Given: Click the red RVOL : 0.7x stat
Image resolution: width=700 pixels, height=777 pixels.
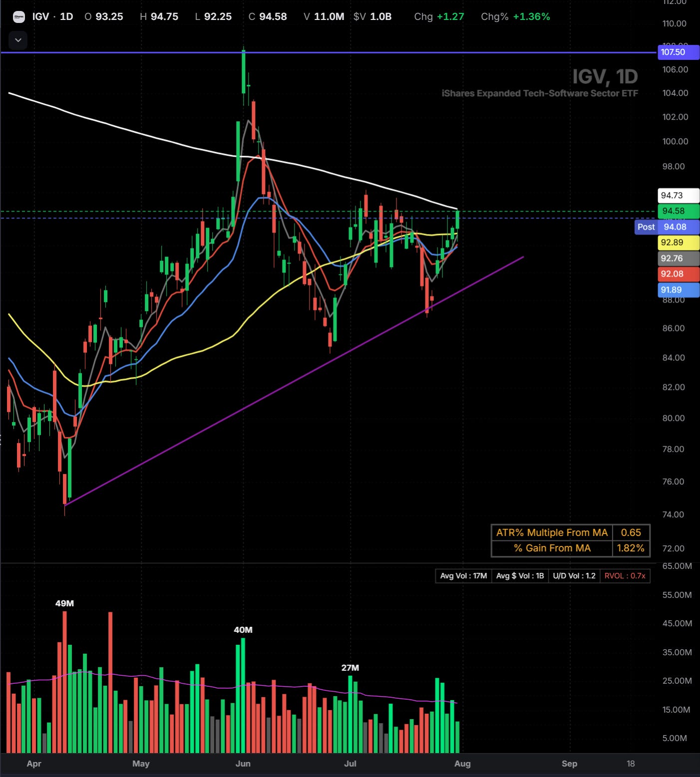Looking at the screenshot, I should (x=625, y=576).
